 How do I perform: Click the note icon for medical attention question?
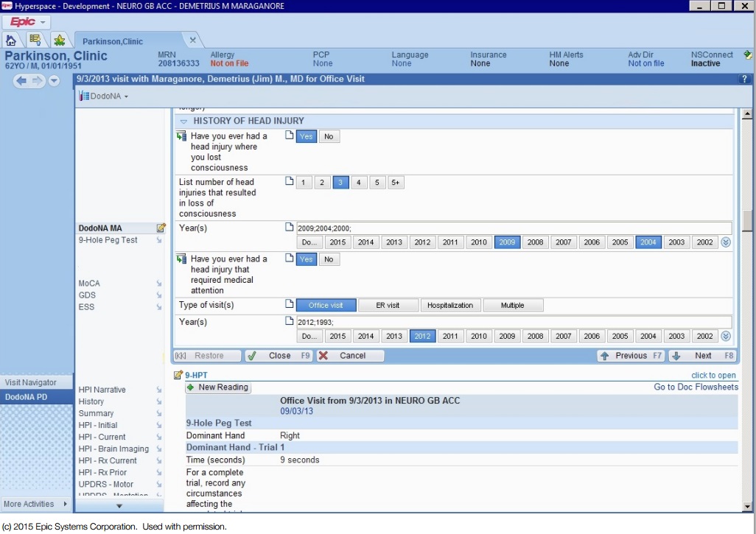290,258
